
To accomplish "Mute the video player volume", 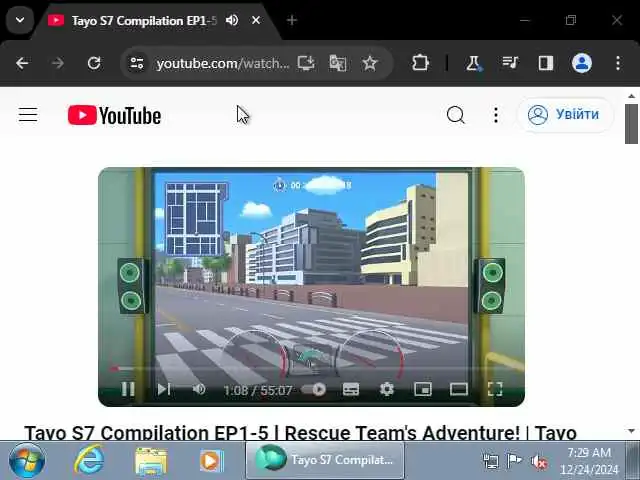I will [x=199, y=389].
